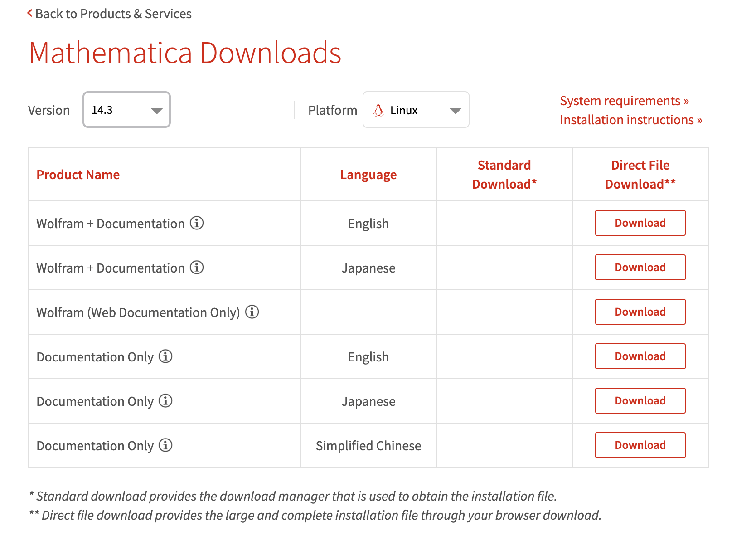This screenshot has height=536, width=756.
Task: Open System requirements link
Action: 624,101
